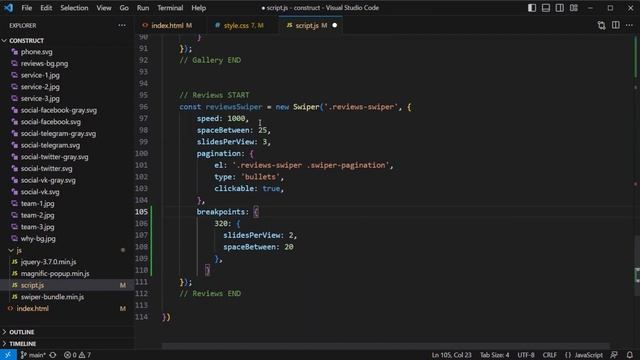Click the VS Code logo icon
The width and height of the screenshot is (640, 360).
point(9,8)
